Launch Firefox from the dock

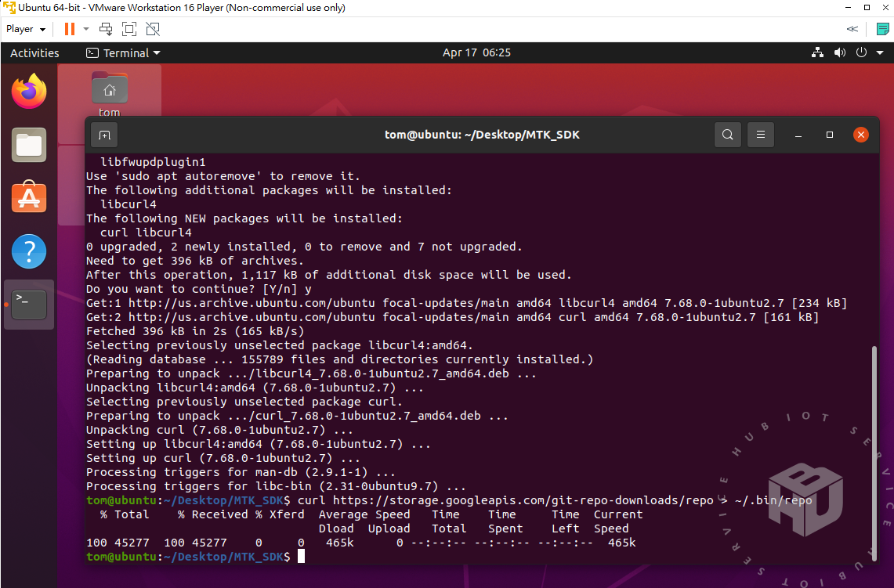pyautogui.click(x=29, y=91)
